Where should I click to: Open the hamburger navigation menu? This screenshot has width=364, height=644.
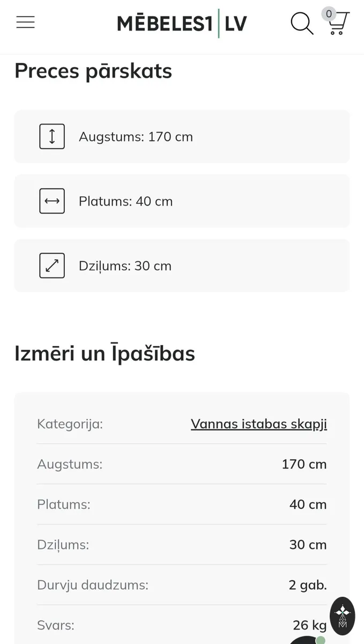[x=25, y=22]
